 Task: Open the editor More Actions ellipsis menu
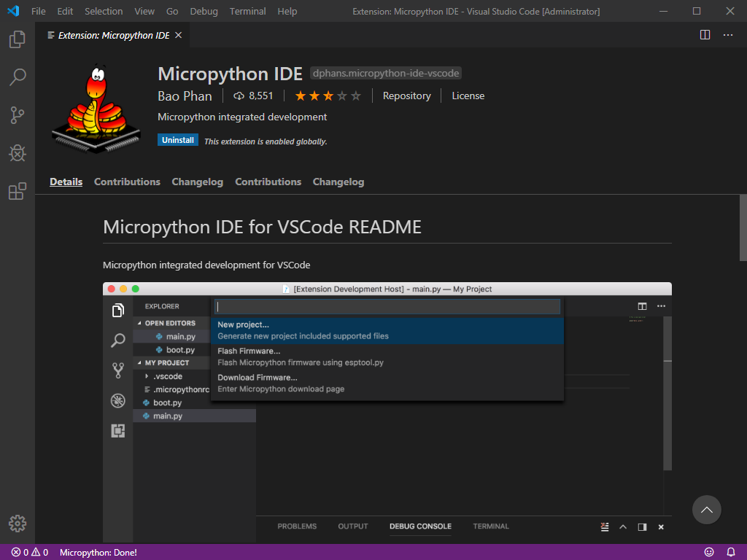click(727, 34)
